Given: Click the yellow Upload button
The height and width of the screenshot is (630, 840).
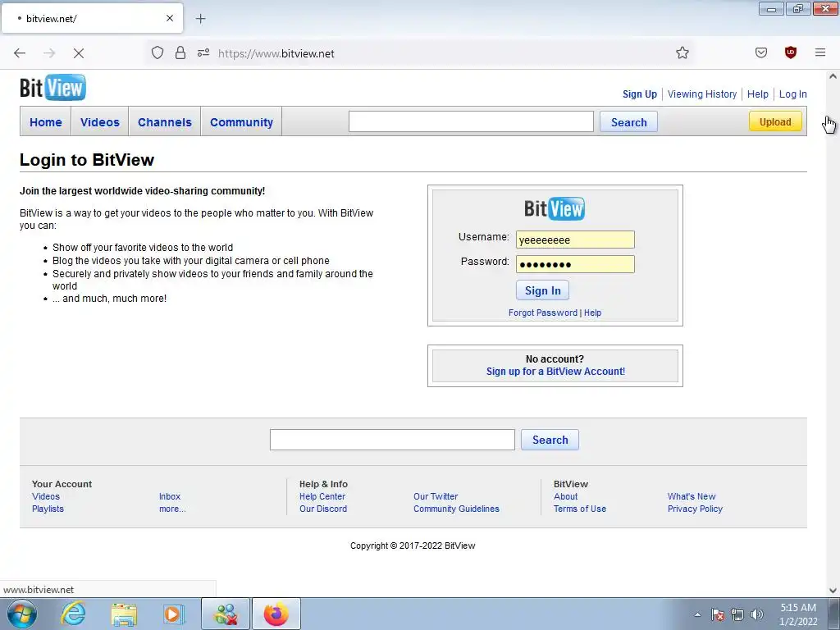Looking at the screenshot, I should click(775, 121).
